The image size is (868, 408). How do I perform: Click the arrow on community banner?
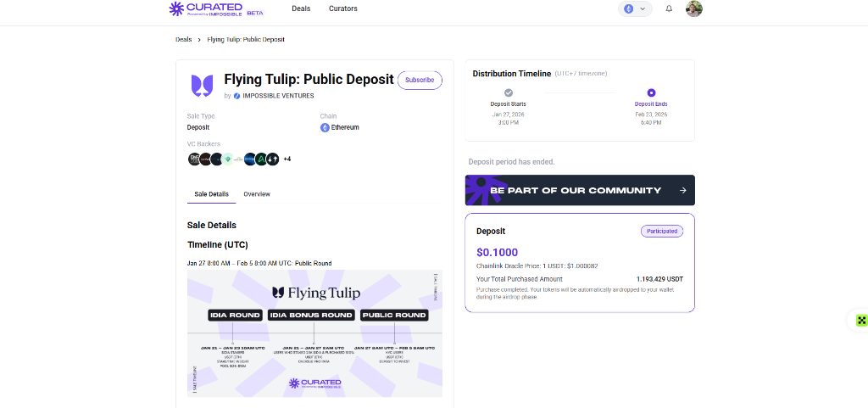(x=682, y=191)
